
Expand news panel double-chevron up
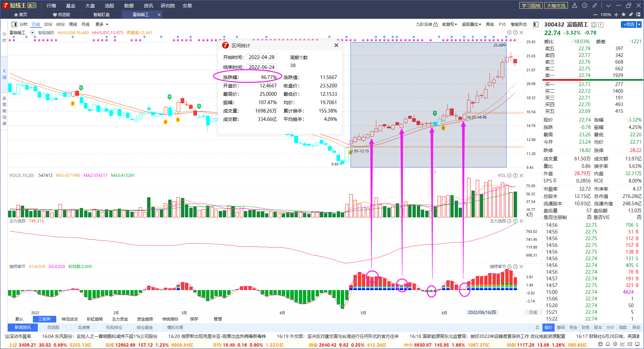tap(537, 328)
